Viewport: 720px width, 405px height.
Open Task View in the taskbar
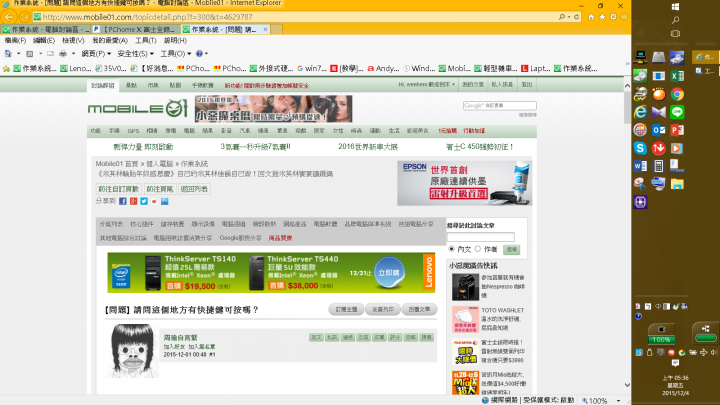coord(675,34)
